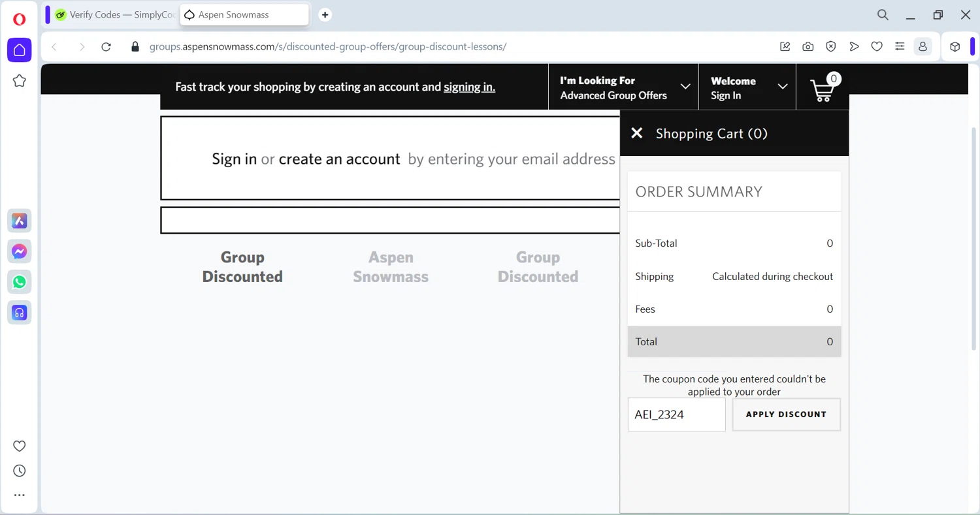The image size is (980, 515).
Task: Open the browser tab search magnifier
Action: (883, 15)
